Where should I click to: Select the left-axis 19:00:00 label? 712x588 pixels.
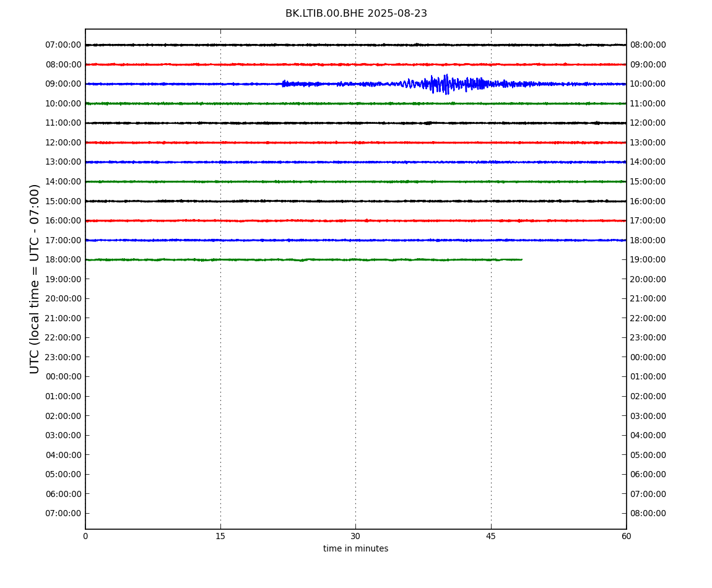[x=64, y=279]
